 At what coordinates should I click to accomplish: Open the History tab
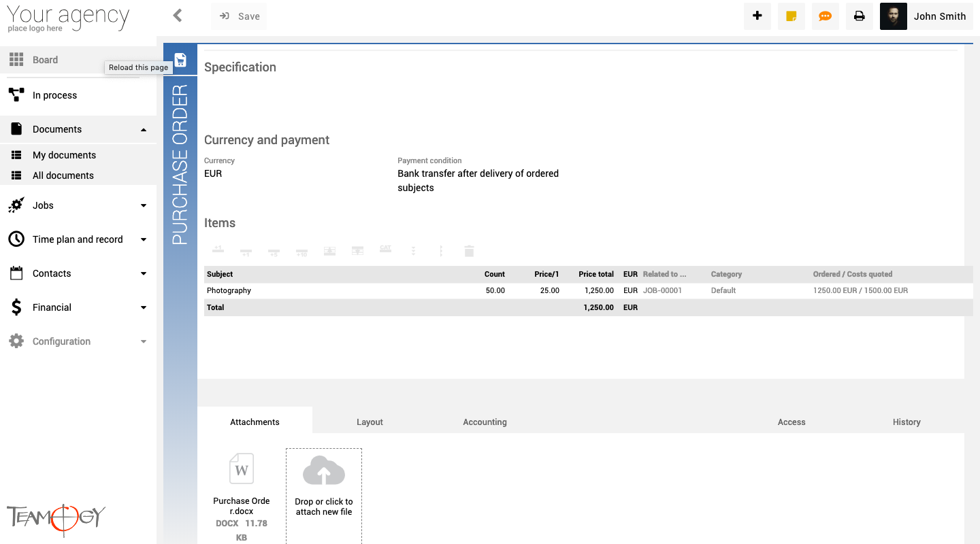[x=906, y=422]
